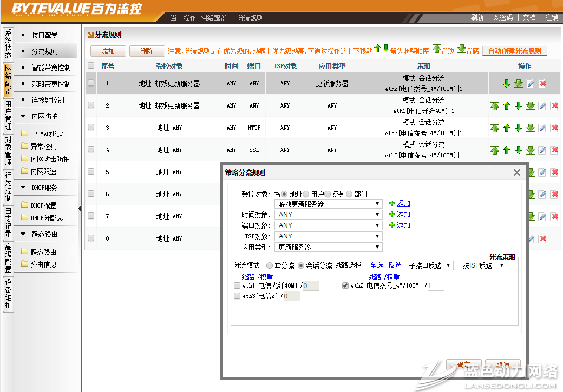Open 智能带宽控制 in the left menu
Viewport: 563px width, 392px height.
[51, 68]
